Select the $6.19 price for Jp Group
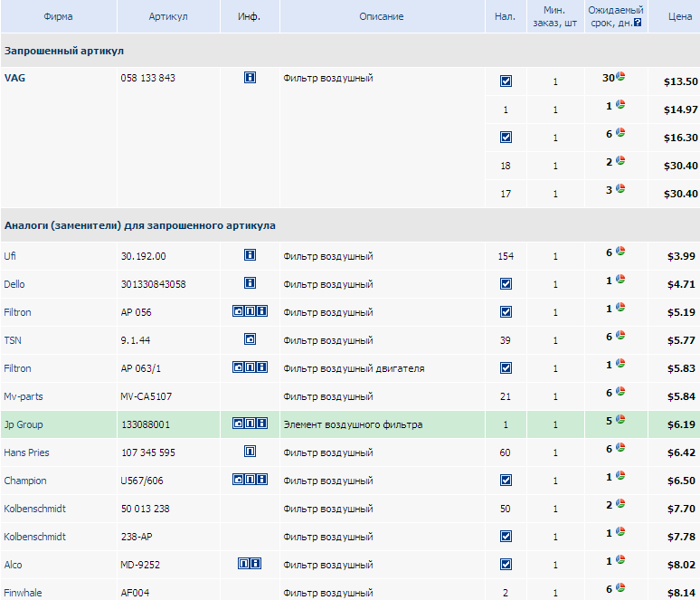Image resolution: width=700 pixels, height=600 pixels. [x=681, y=424]
